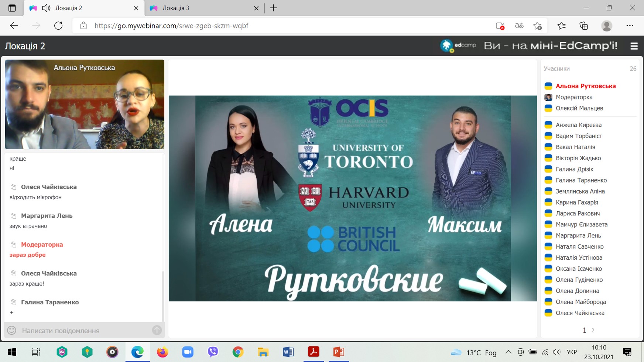This screenshot has height=362, width=644.
Task: Select participant Лариса Ракович
Action: pyautogui.click(x=578, y=214)
